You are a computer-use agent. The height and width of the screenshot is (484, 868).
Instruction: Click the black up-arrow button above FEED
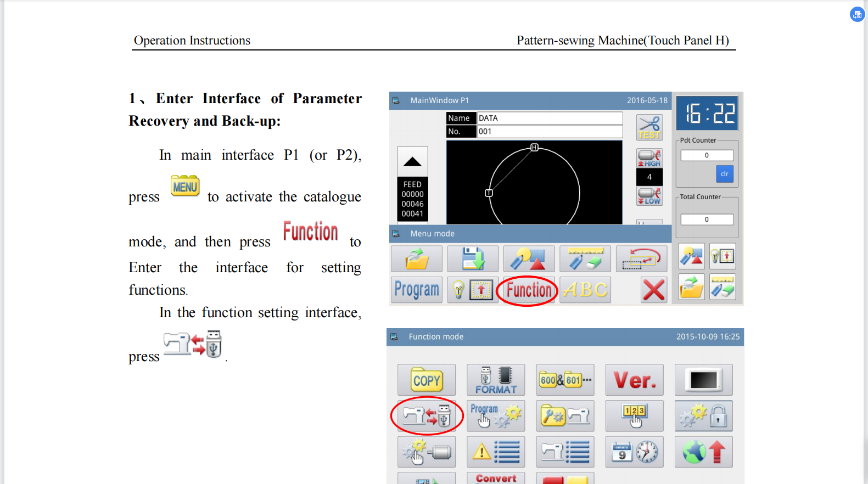point(412,161)
